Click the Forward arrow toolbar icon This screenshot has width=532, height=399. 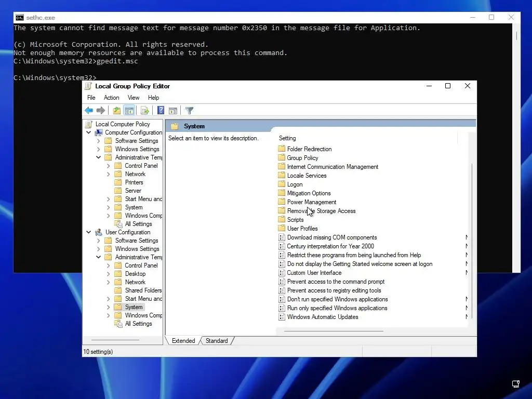coord(101,110)
